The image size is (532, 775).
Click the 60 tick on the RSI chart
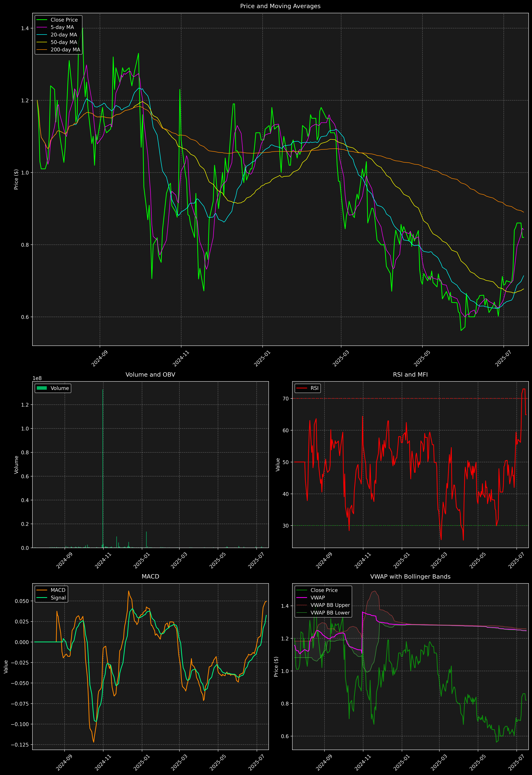[x=286, y=431]
